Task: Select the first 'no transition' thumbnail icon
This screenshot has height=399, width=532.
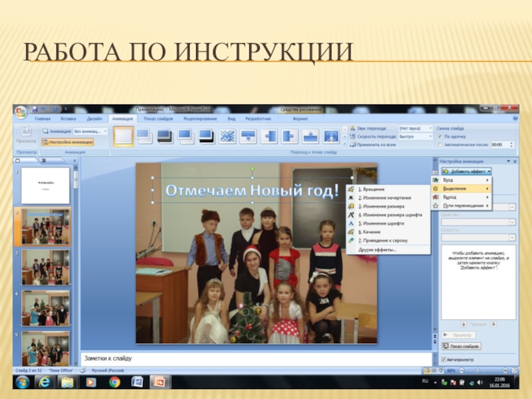Action: pyautogui.click(x=124, y=136)
